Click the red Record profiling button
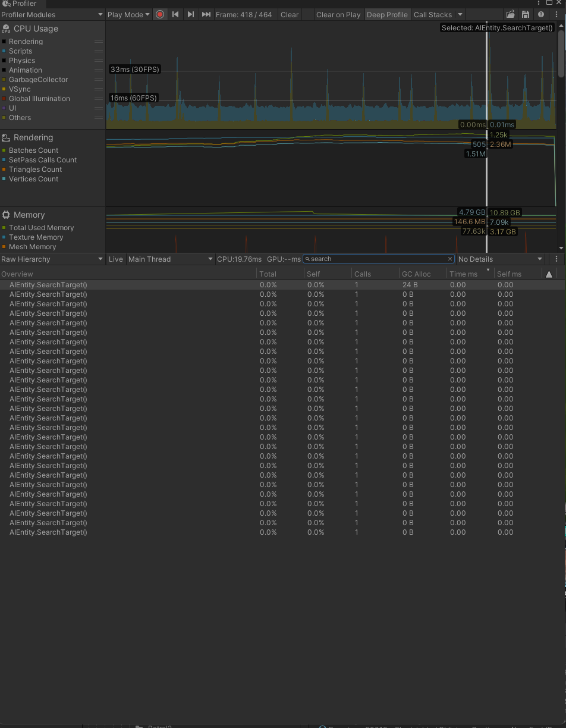Image resolution: width=566 pixels, height=728 pixels. pyautogui.click(x=160, y=14)
